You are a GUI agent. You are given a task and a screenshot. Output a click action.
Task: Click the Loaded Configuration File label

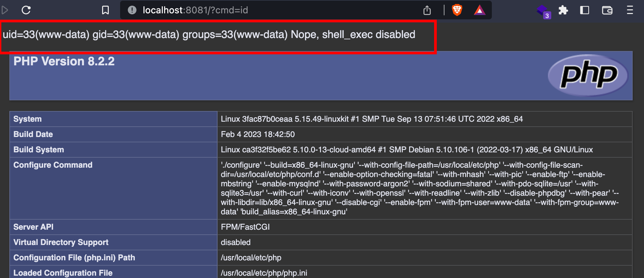63,273
